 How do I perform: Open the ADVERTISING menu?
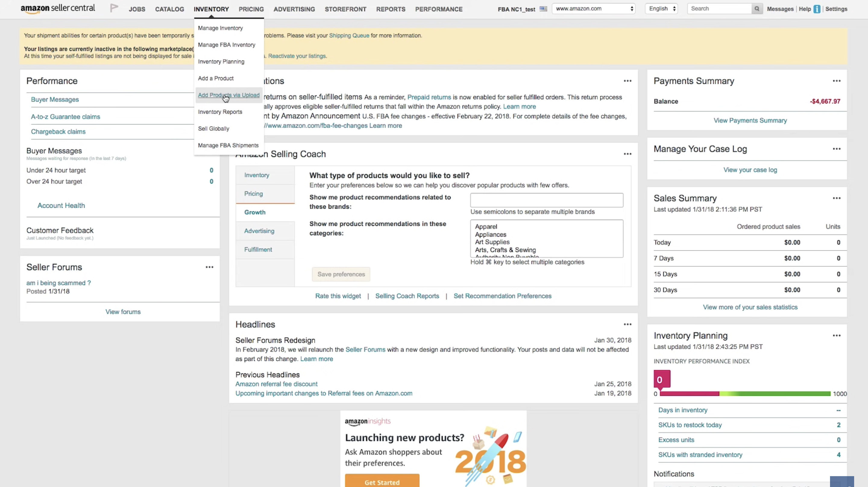294,9
